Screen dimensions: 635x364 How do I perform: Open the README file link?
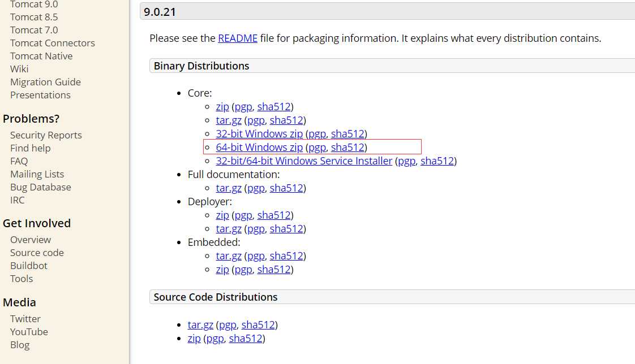[x=238, y=38]
